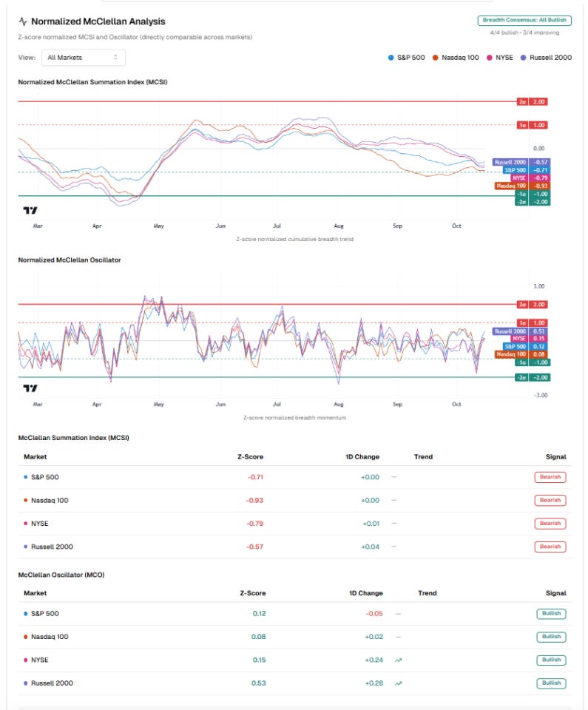The width and height of the screenshot is (588, 710).
Task: Click the Nasdaq 100 market name in the MCSI table
Action: [50, 501]
